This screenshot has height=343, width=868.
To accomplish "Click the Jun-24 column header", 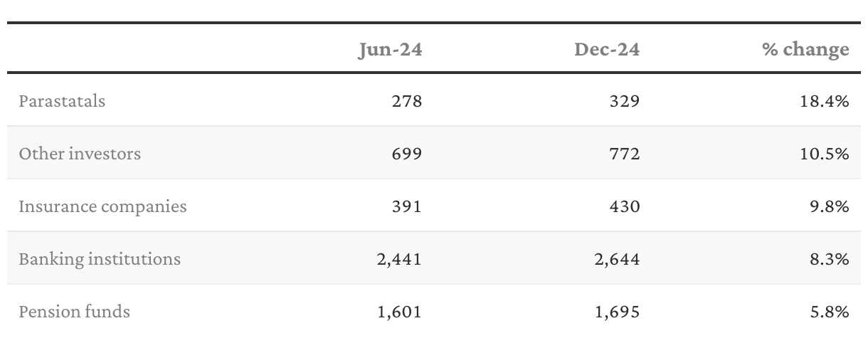I will click(x=389, y=49).
